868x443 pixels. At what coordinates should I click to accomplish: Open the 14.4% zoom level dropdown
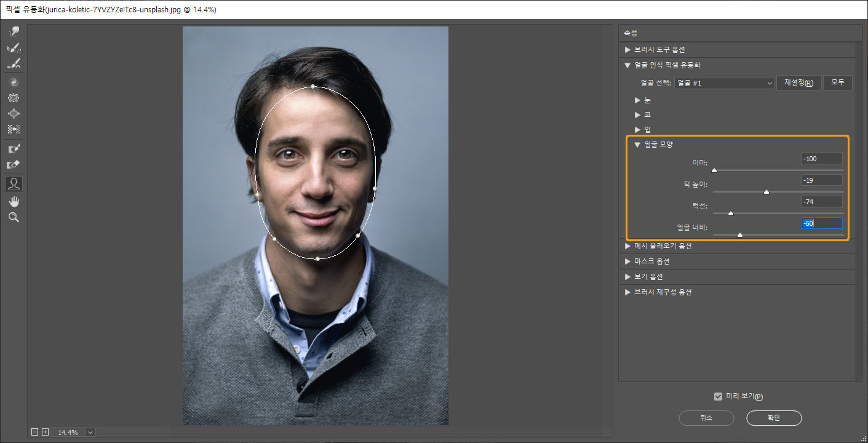[x=90, y=433]
